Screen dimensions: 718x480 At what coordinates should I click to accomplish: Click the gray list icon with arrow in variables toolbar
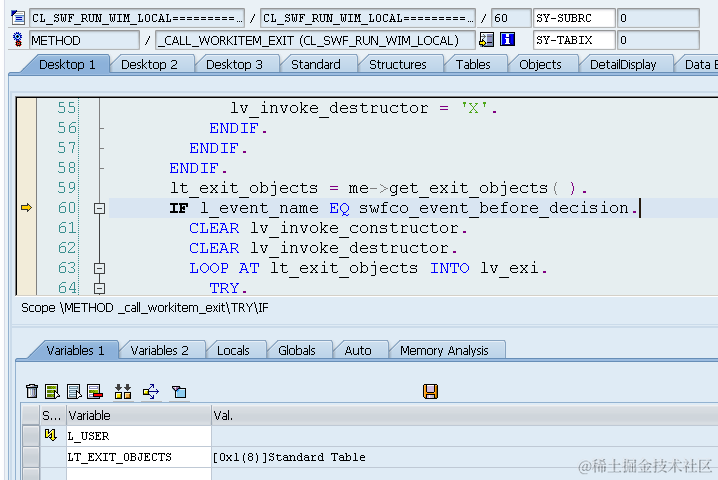[x=74, y=391]
